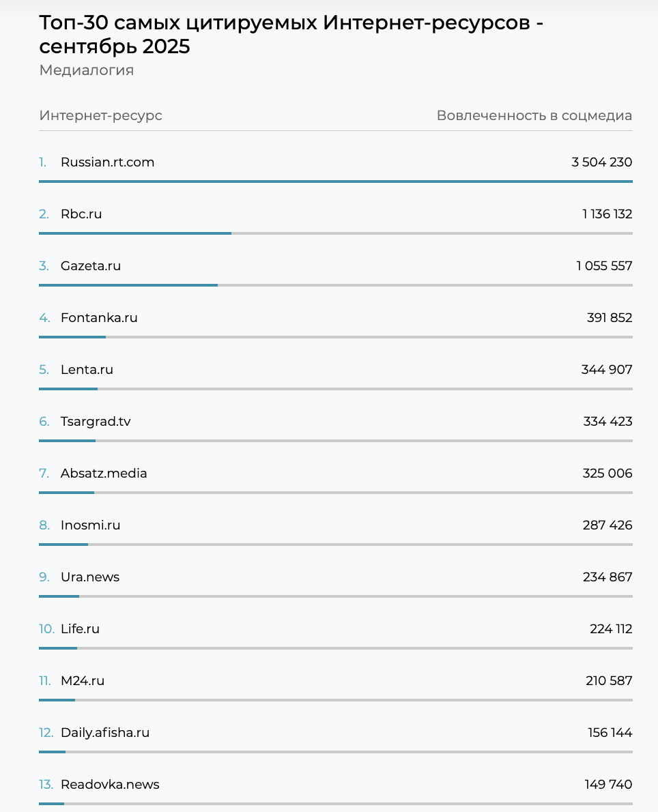Screen dimensions: 658x812
Task: Click the Life.ru resource name
Action: tap(80, 629)
